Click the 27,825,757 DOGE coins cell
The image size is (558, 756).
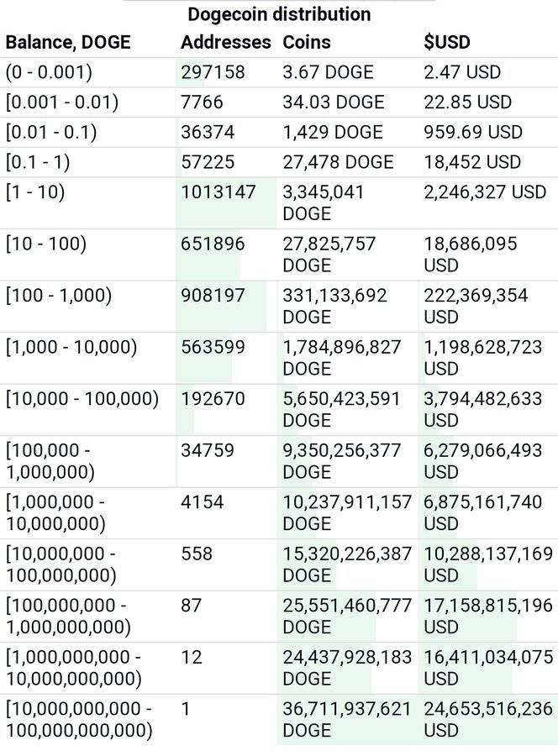329,255
